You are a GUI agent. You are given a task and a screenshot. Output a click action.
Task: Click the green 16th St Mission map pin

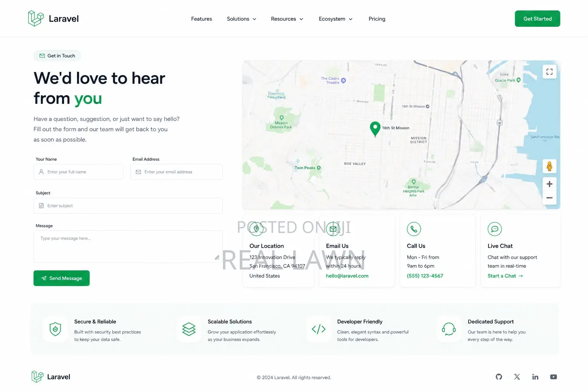[375, 129]
